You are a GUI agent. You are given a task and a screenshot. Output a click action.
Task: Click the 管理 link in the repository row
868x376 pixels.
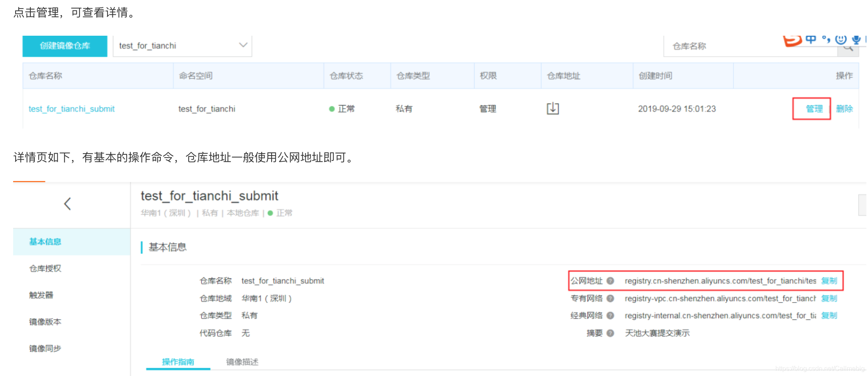click(x=814, y=109)
